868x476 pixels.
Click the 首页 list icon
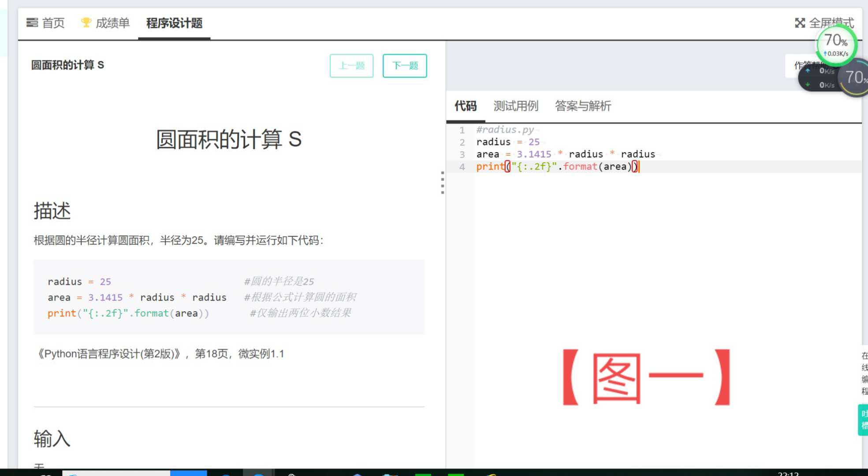pos(32,22)
